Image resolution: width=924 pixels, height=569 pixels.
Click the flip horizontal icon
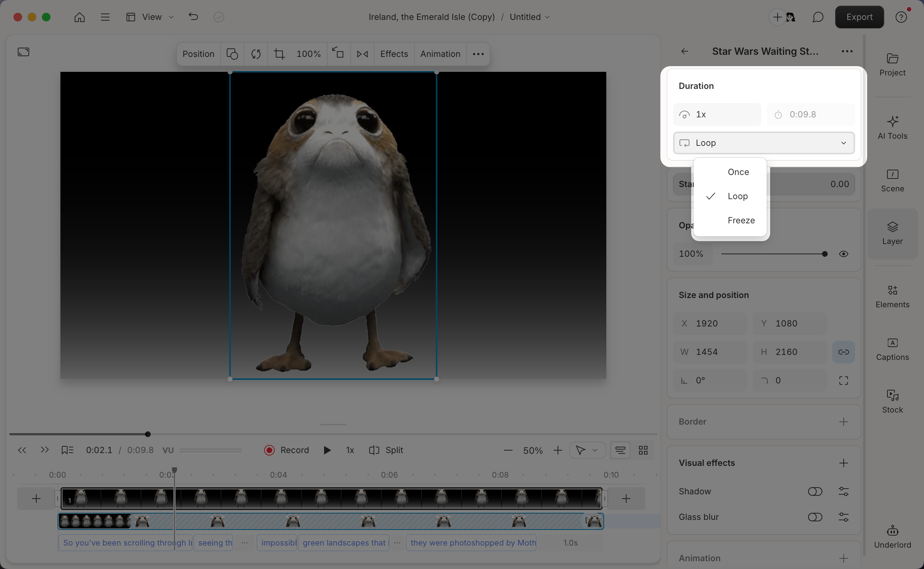click(x=362, y=54)
